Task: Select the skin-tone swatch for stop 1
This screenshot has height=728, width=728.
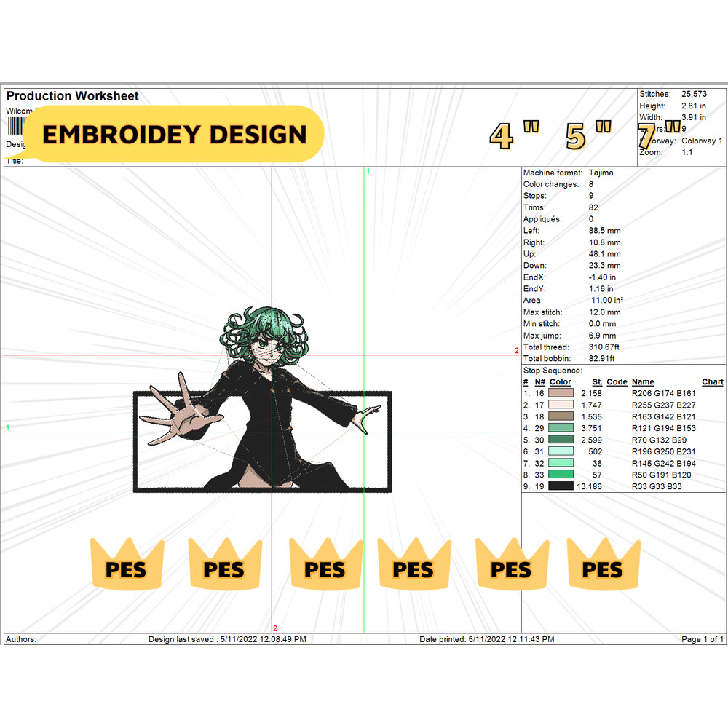Action: point(561,394)
